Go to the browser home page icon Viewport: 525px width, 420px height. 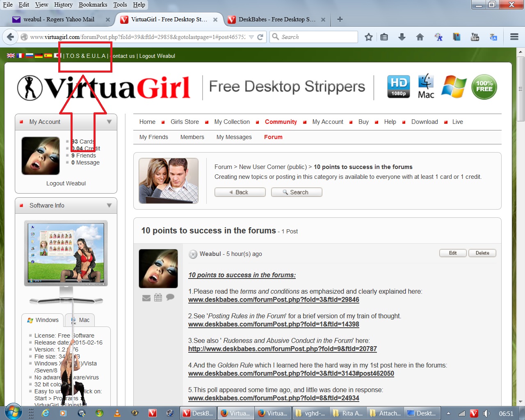pyautogui.click(x=420, y=37)
